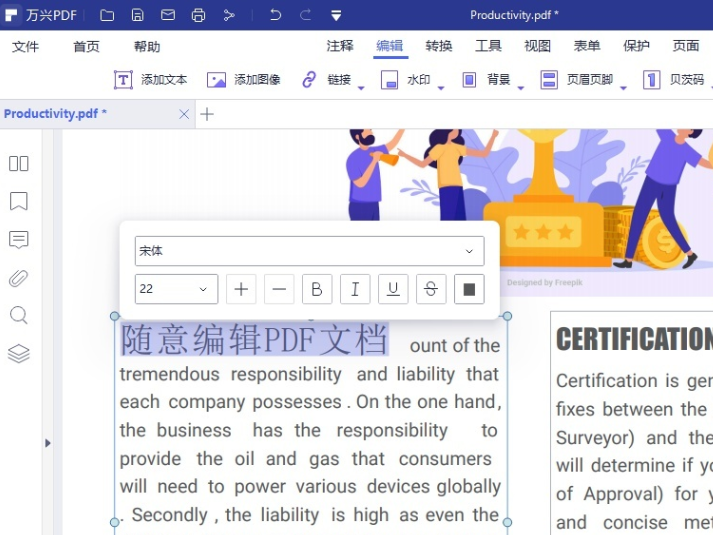The image size is (713, 535).
Task: Open the search panel magnifier
Action: click(19, 315)
